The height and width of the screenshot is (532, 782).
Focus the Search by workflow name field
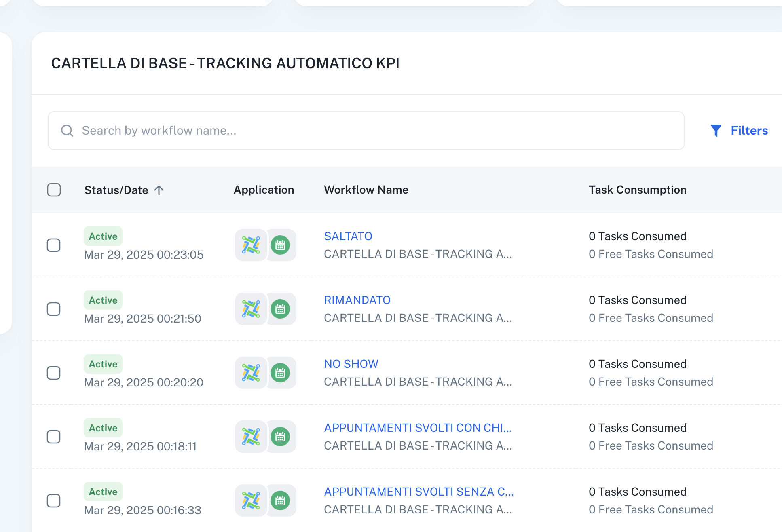pyautogui.click(x=366, y=131)
